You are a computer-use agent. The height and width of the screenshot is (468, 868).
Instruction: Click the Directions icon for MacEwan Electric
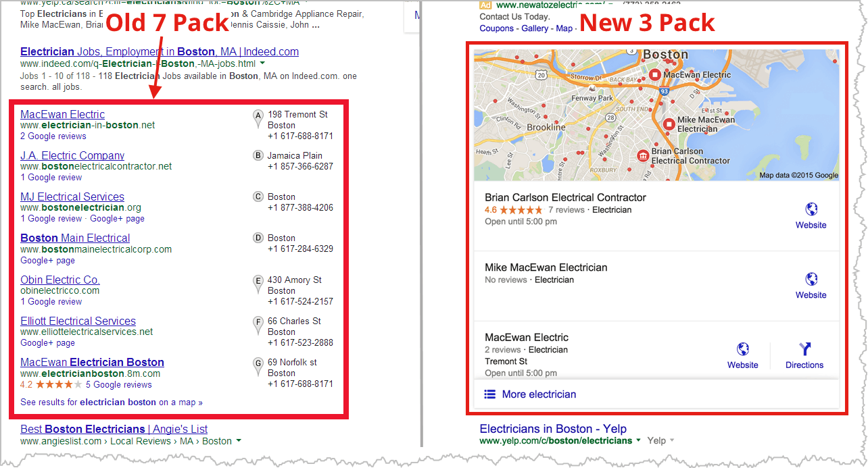coord(804,348)
